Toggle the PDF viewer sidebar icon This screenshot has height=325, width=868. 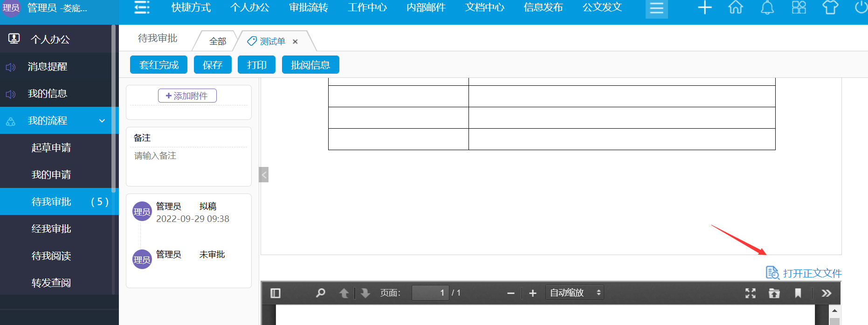point(276,293)
